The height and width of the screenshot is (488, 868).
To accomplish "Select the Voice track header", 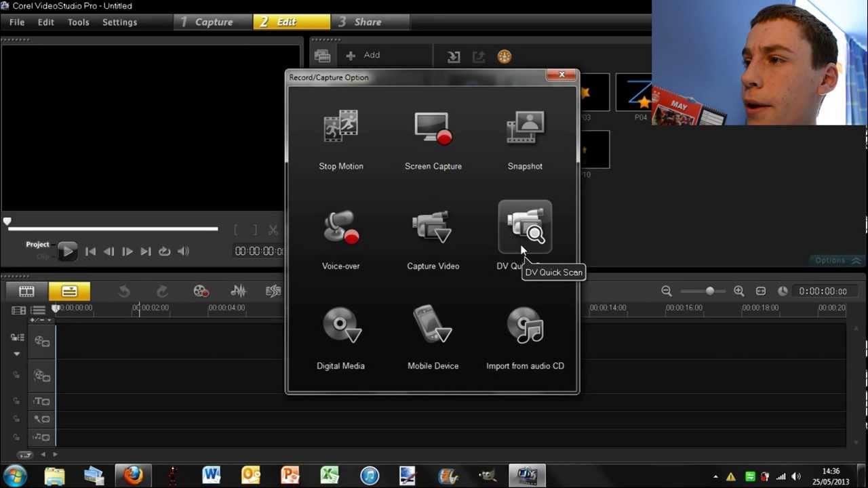I will coord(42,420).
